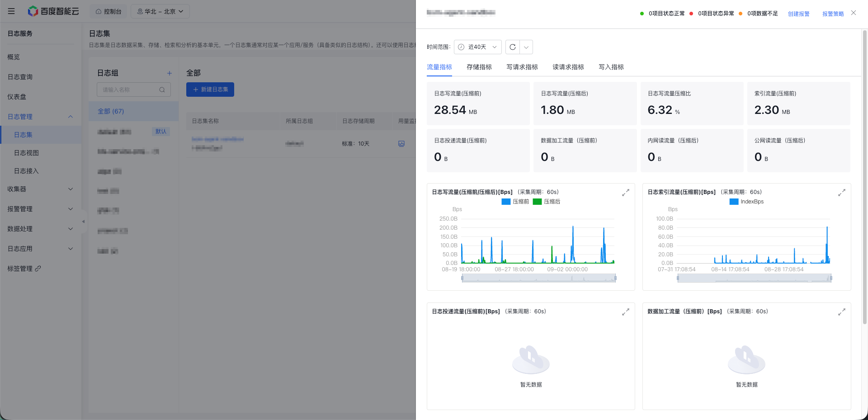Refresh the metrics with the reload icon

click(x=513, y=47)
